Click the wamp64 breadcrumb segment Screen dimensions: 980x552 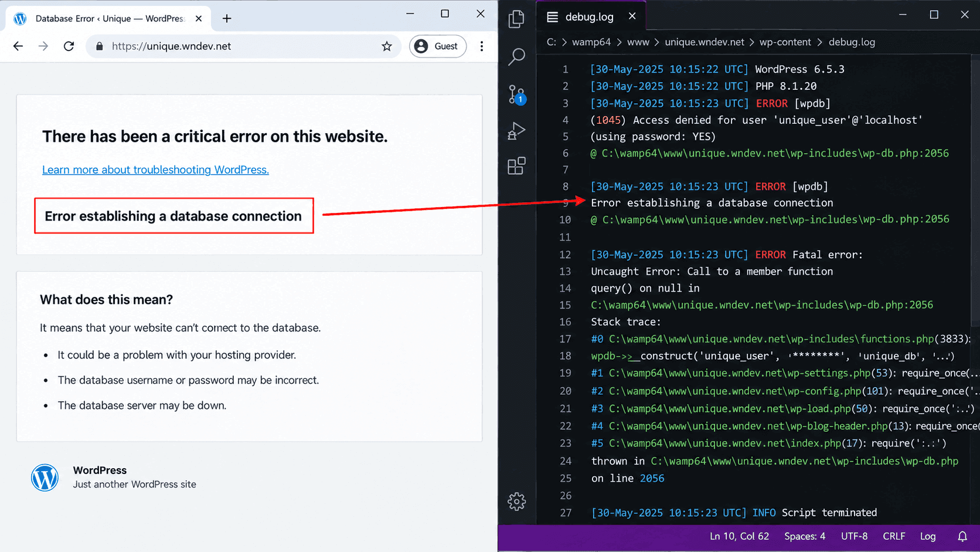coord(591,42)
